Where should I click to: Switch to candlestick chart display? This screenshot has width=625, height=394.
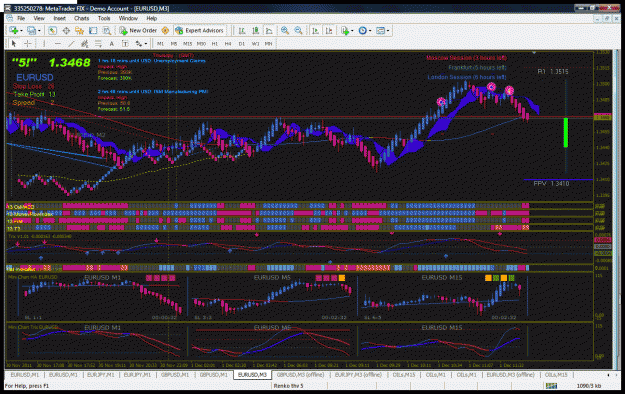coord(256,31)
